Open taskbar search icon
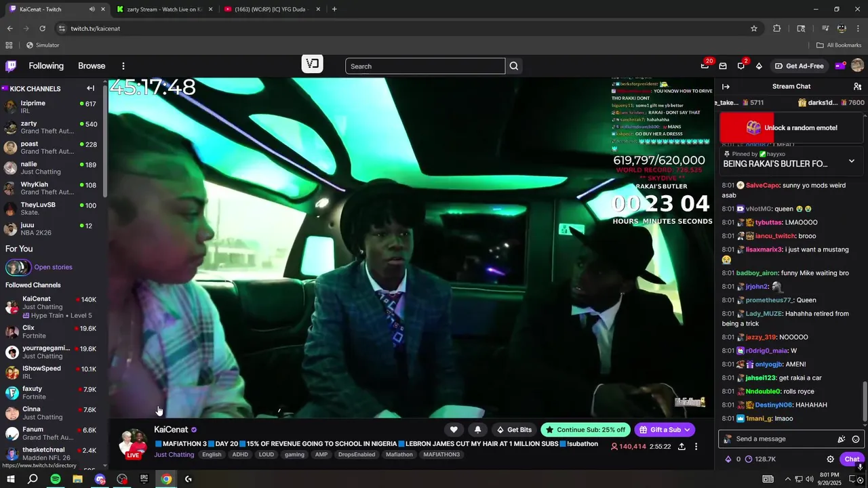The image size is (868, 488). pyautogui.click(x=33, y=479)
